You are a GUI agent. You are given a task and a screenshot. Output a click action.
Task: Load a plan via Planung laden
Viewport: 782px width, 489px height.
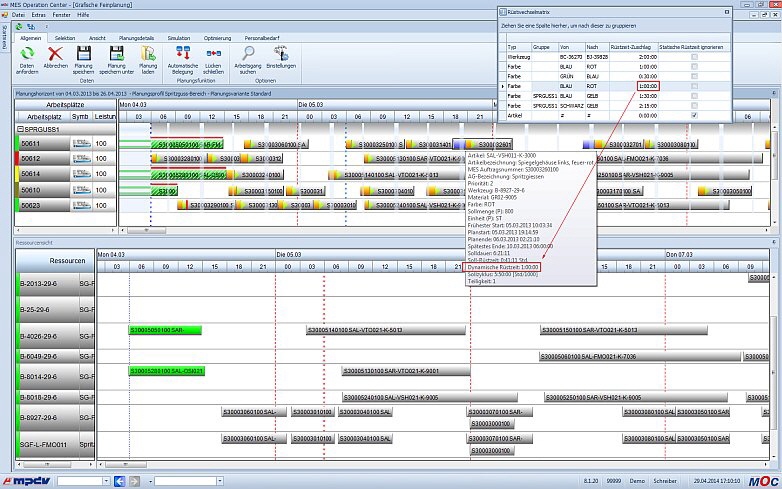click(148, 53)
